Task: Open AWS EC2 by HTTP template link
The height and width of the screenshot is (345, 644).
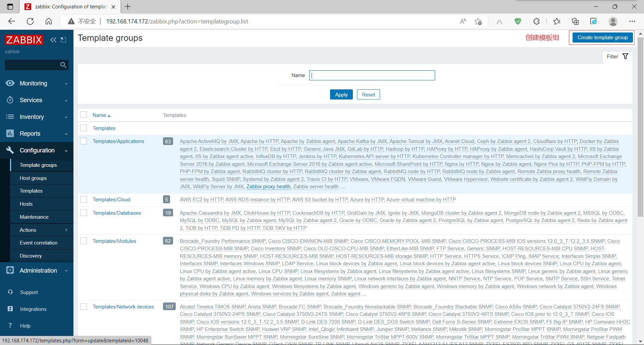Action: tap(201, 200)
